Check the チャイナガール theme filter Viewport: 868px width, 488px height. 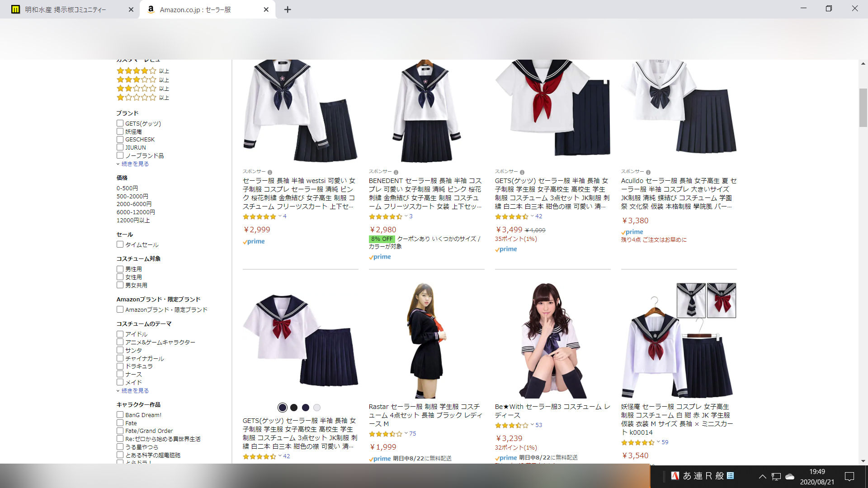point(120,358)
